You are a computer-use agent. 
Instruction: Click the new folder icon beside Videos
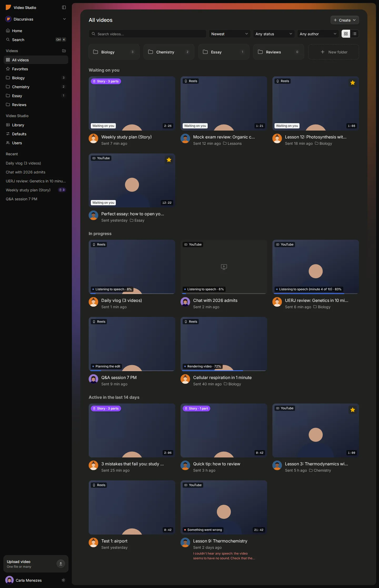[x=64, y=51]
